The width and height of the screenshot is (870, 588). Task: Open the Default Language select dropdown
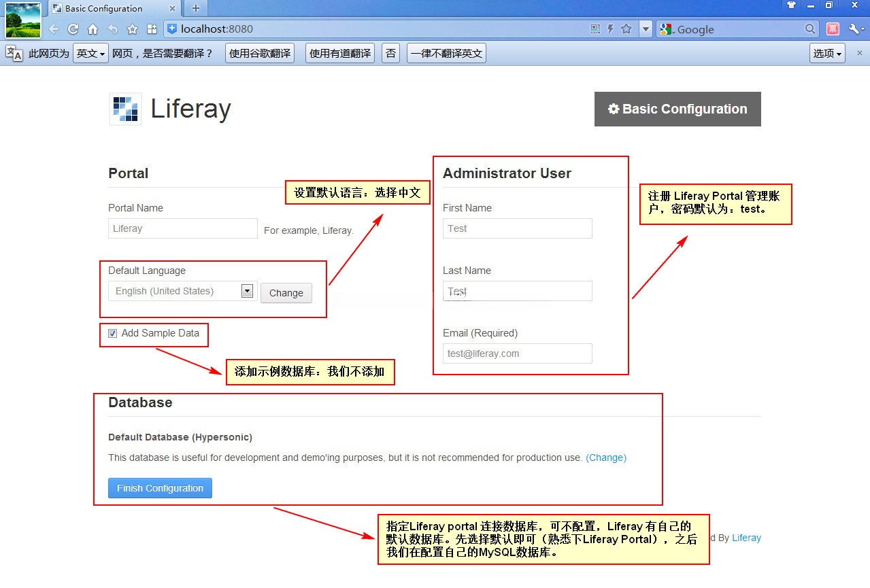[x=183, y=291]
